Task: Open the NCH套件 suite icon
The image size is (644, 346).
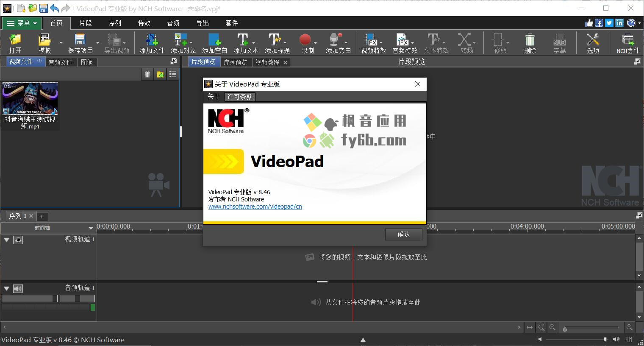Action: [x=627, y=40]
